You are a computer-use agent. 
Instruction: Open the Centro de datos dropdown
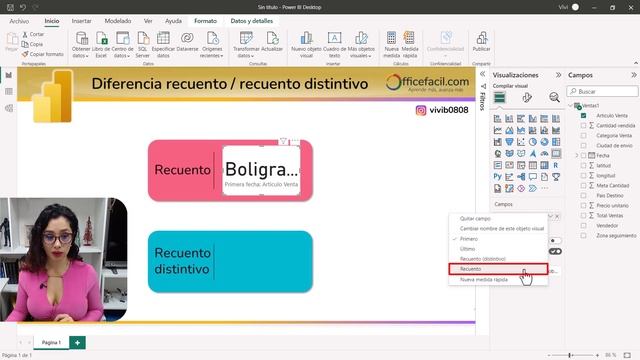tap(122, 45)
